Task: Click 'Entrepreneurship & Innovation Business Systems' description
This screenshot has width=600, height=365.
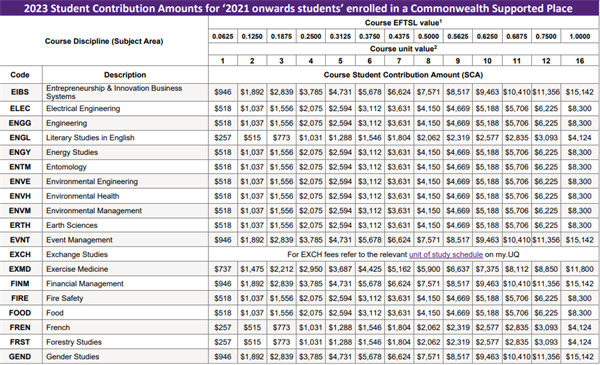Action: coord(114,92)
